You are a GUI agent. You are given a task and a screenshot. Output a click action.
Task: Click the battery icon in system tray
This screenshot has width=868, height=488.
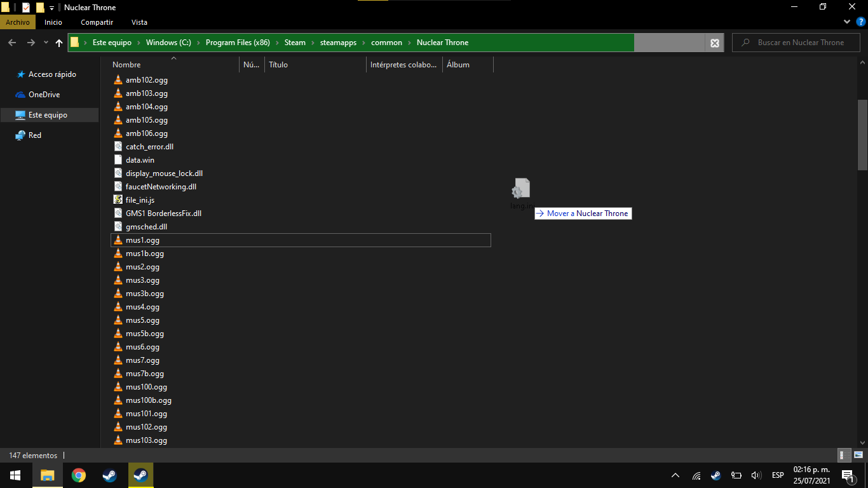736,475
